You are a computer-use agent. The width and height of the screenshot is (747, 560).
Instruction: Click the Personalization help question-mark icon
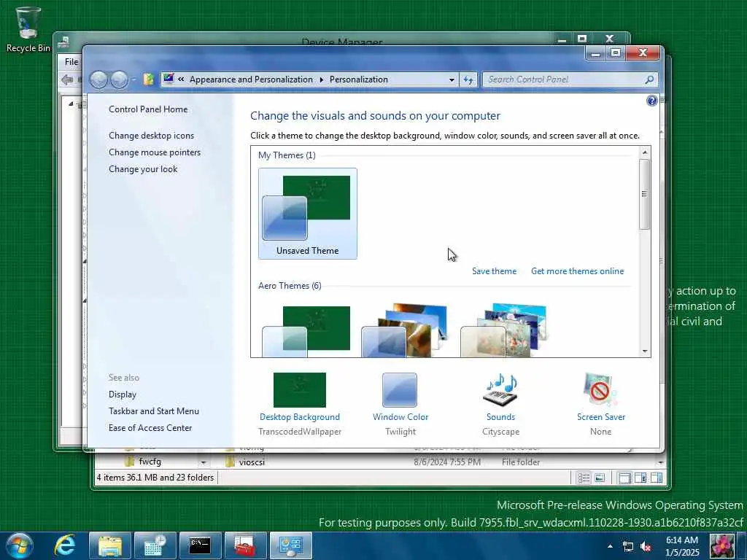point(651,101)
